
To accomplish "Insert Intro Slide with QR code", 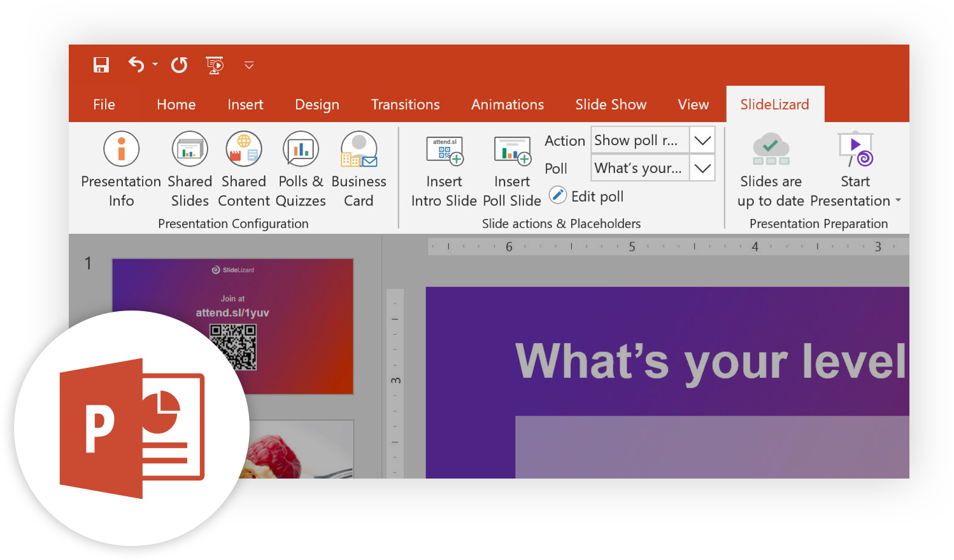I will [444, 172].
